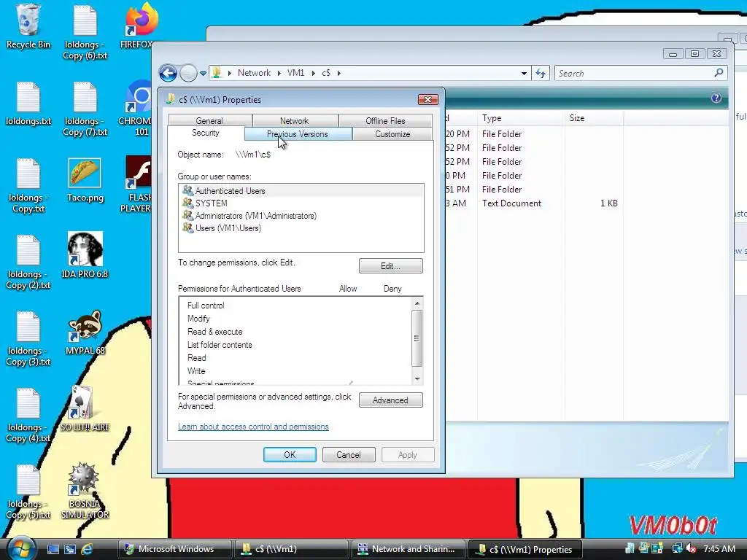Expand the arrow after VM1 breadcrumb
The width and height of the screenshot is (747, 560).
click(314, 73)
